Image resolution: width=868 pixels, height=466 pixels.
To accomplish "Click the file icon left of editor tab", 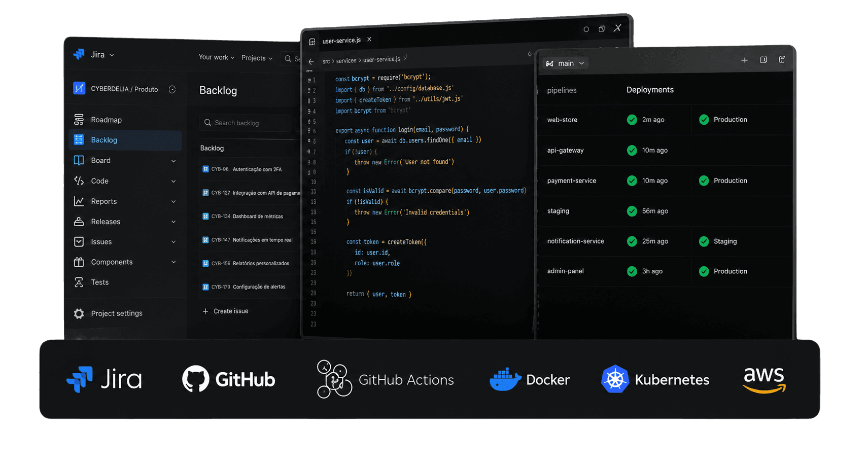I will tap(312, 42).
